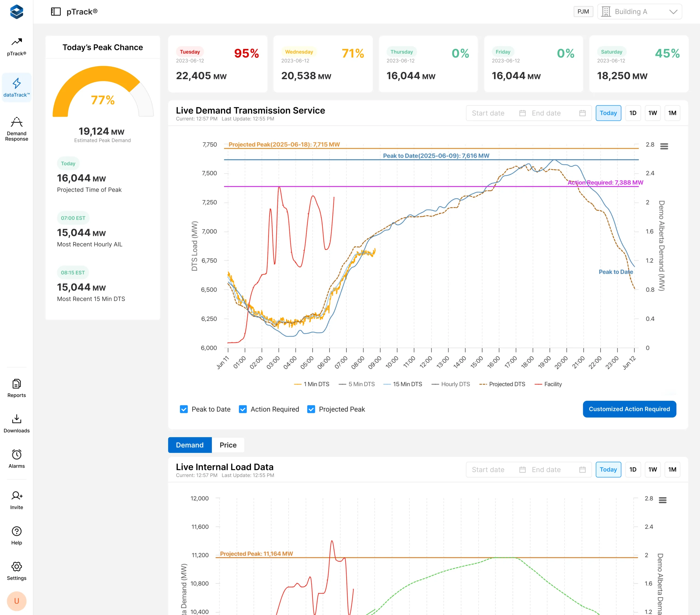Open Alarms in the sidebar
This screenshot has height=615, width=700.
coord(16,459)
